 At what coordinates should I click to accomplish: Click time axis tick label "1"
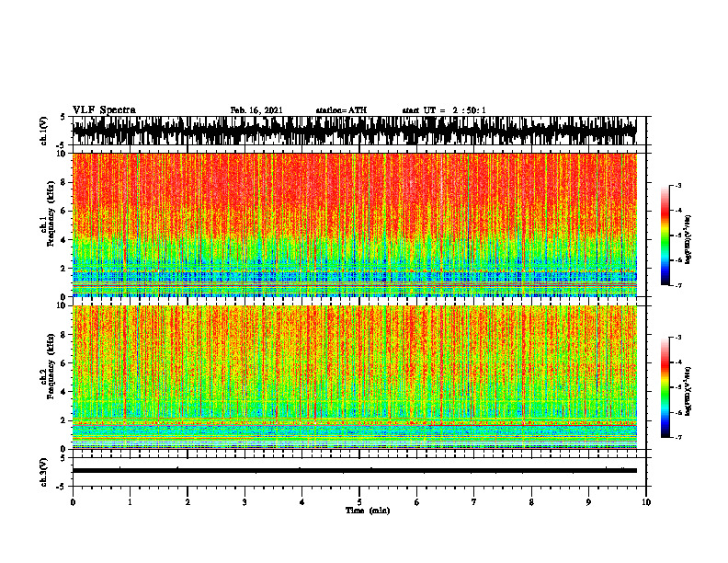coord(130,502)
